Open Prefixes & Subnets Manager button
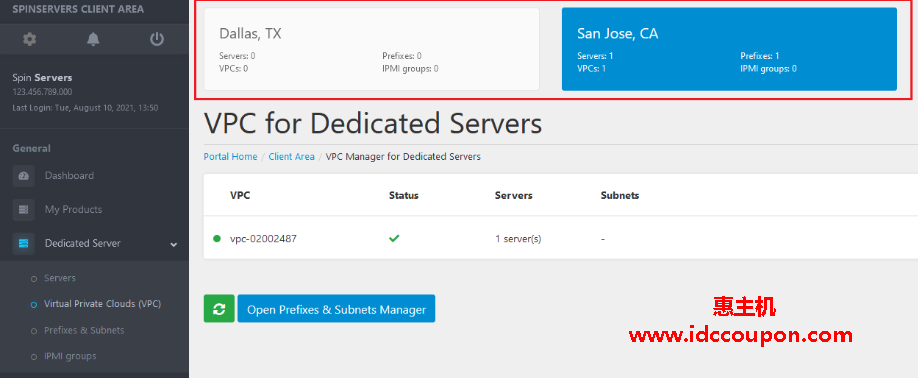 [336, 308]
